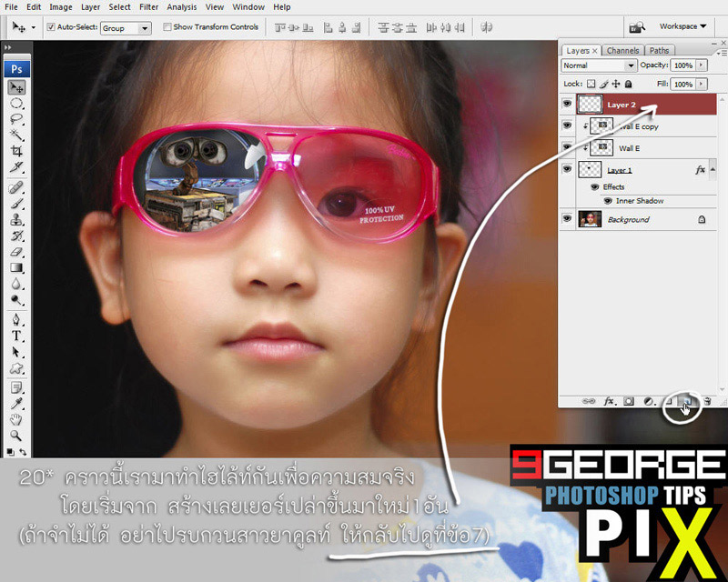This screenshot has height=582, width=728.
Task: Switch to the Paths tab
Action: [x=659, y=51]
